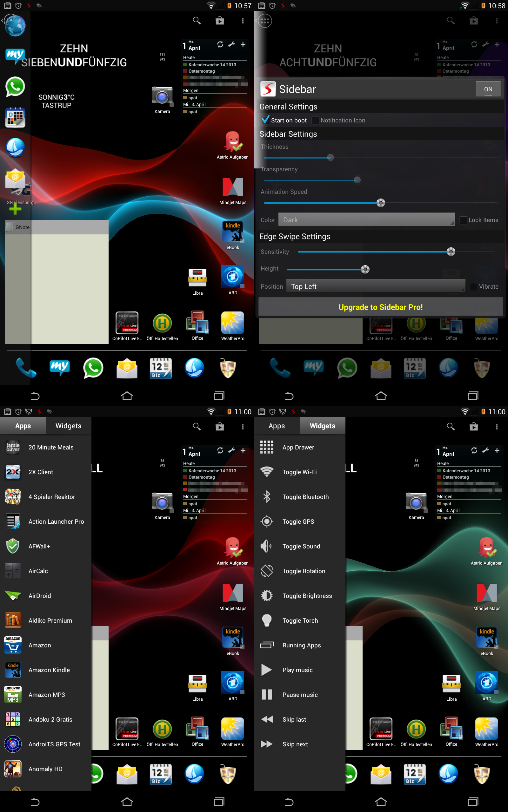Uncheck Start on boot checkbox
The width and height of the screenshot is (508, 812).
(266, 120)
